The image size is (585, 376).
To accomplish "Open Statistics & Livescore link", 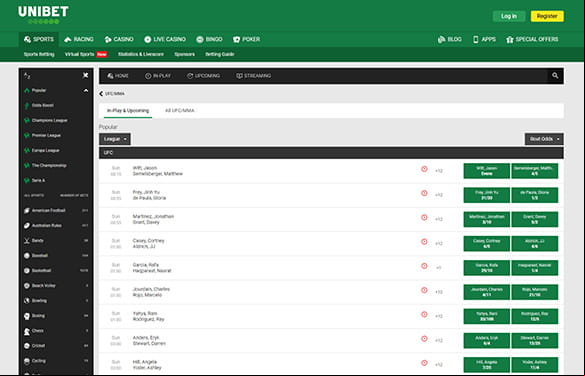I will click(x=141, y=54).
